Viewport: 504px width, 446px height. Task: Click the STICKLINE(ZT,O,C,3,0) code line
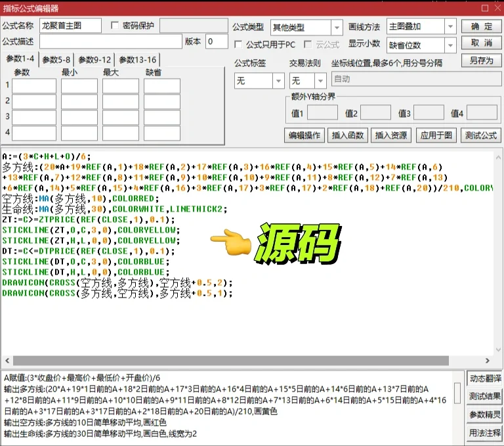pyautogui.click(x=91, y=230)
